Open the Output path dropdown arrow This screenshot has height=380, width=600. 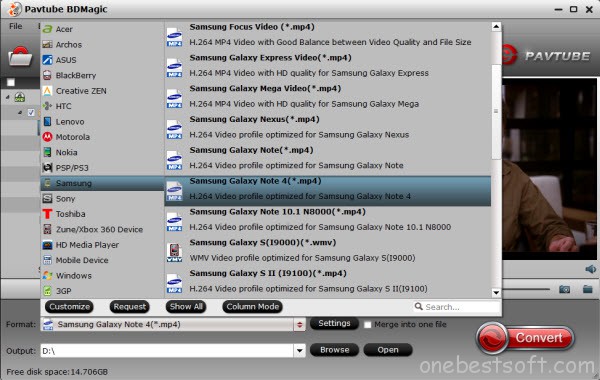coord(300,350)
